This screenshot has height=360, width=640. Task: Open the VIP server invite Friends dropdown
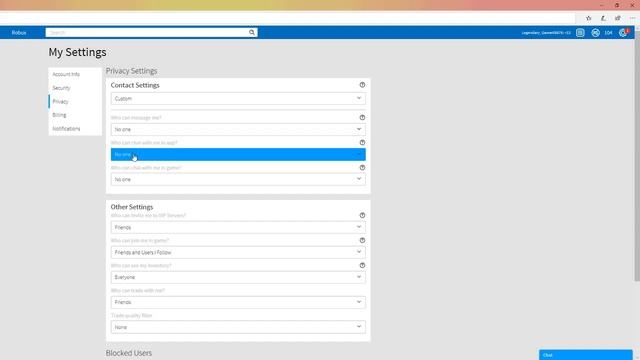238,227
